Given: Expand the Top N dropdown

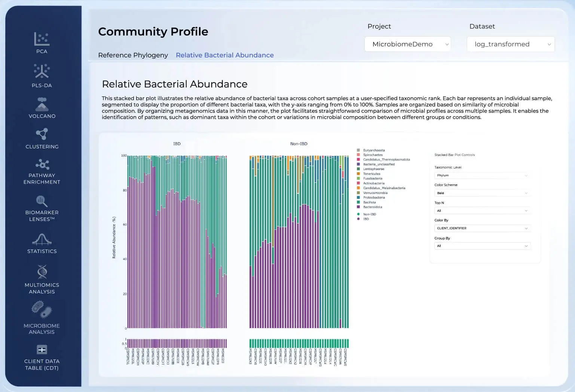Looking at the screenshot, I should tap(482, 211).
